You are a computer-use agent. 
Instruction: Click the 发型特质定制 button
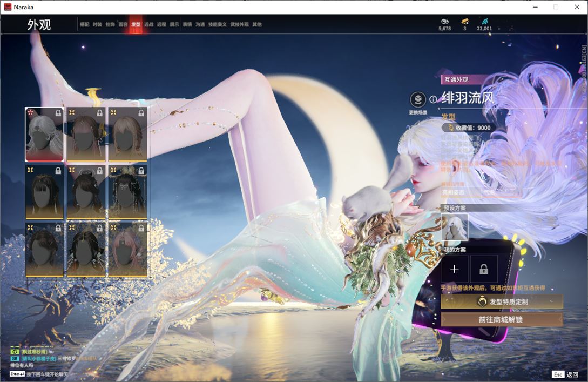pyautogui.click(x=502, y=302)
